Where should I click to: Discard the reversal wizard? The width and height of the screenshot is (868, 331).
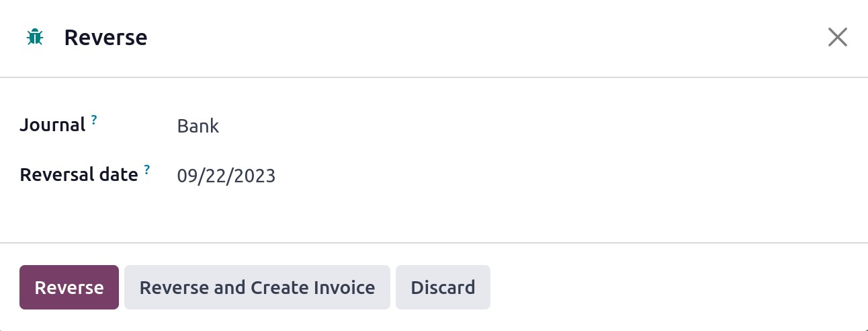[x=443, y=287]
